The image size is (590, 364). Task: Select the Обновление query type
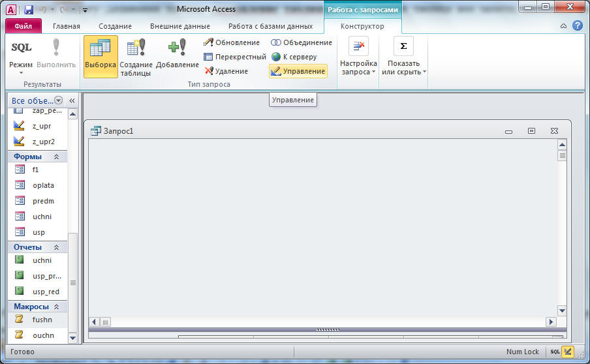(232, 42)
